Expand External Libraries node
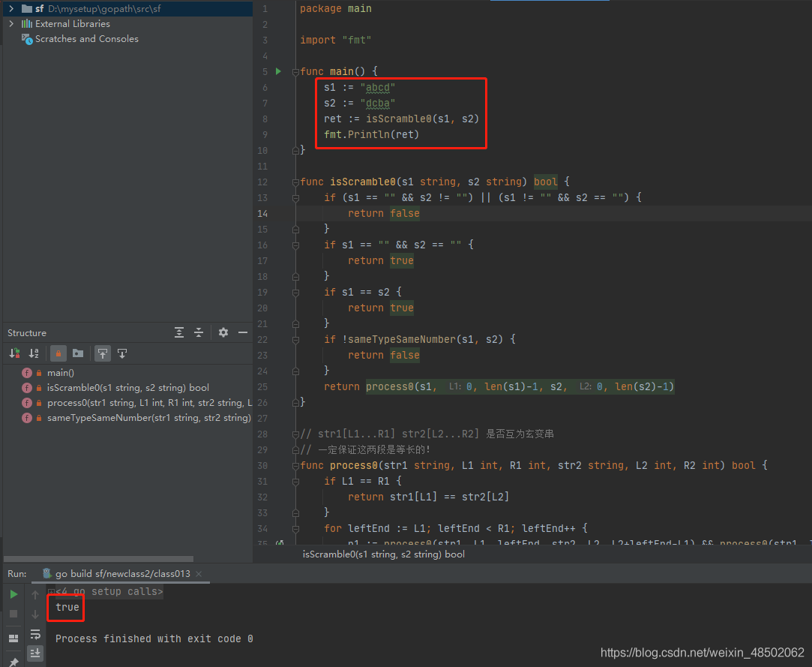Viewport: 812px width, 667px height. [x=11, y=24]
